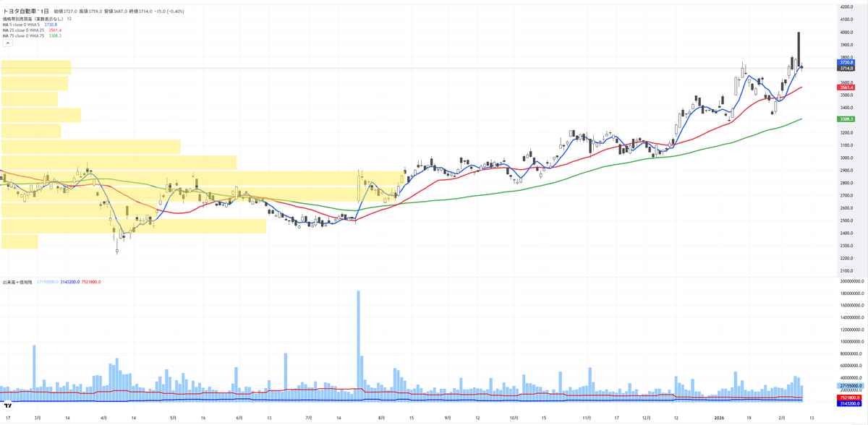868x425 pixels.
Task: Click the blue 3730.8 price axis label
Action: click(847, 63)
